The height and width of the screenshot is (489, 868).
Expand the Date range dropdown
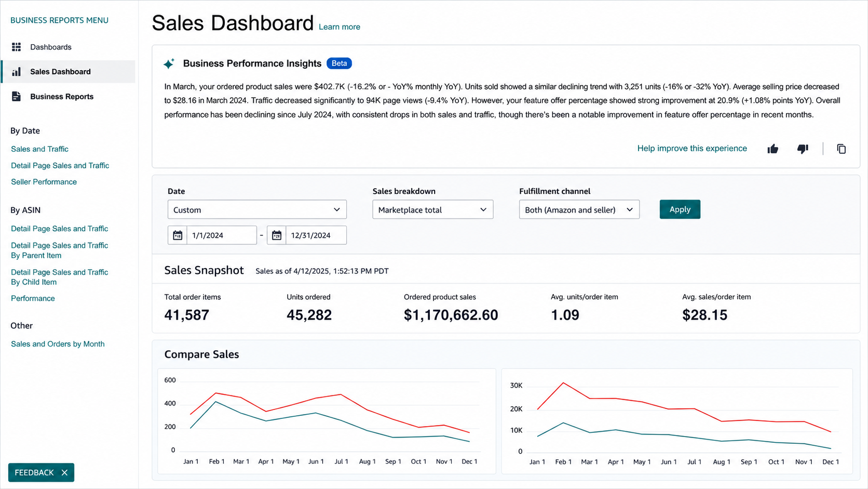pos(257,209)
